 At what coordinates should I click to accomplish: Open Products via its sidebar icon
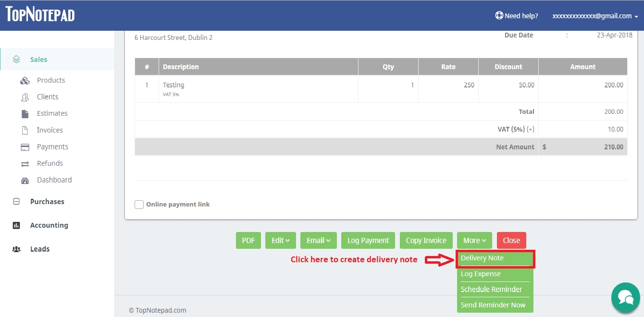25,80
